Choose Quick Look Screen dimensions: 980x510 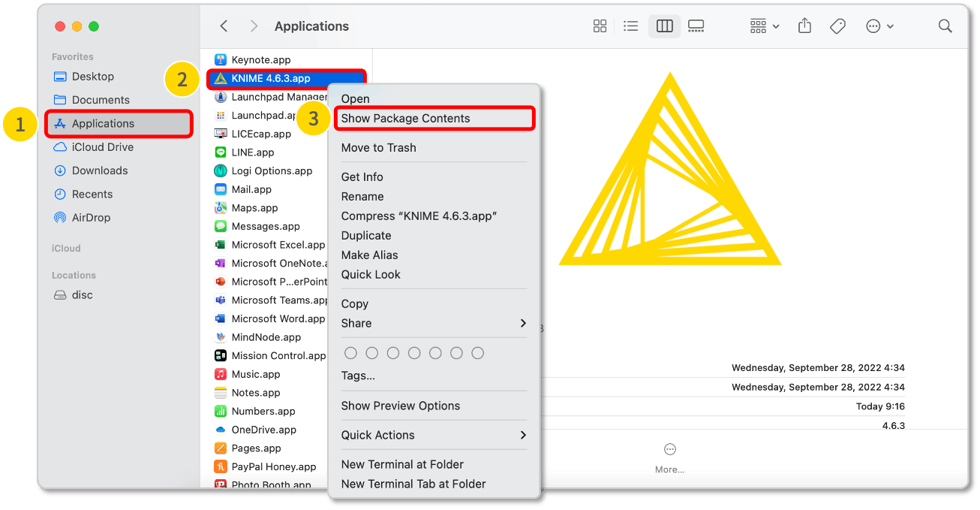click(371, 275)
